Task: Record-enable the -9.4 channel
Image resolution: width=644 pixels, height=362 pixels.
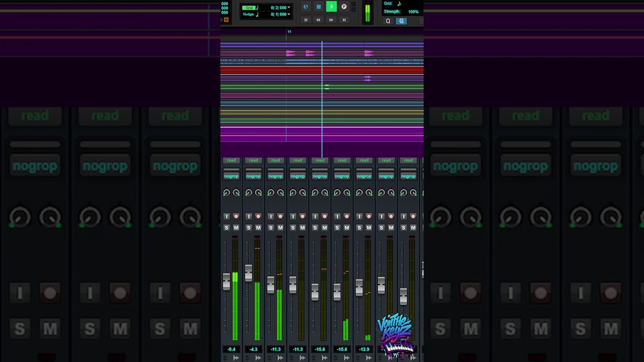Action: point(236,216)
